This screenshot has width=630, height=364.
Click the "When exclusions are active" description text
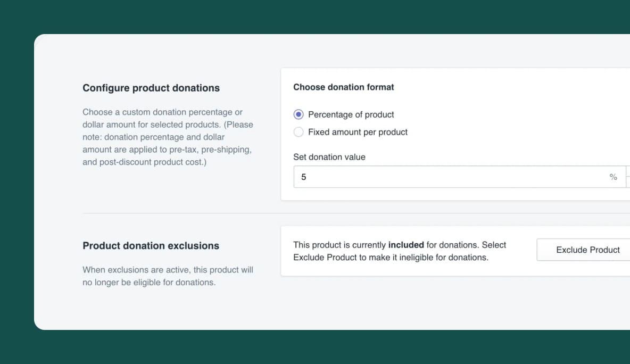(x=168, y=276)
